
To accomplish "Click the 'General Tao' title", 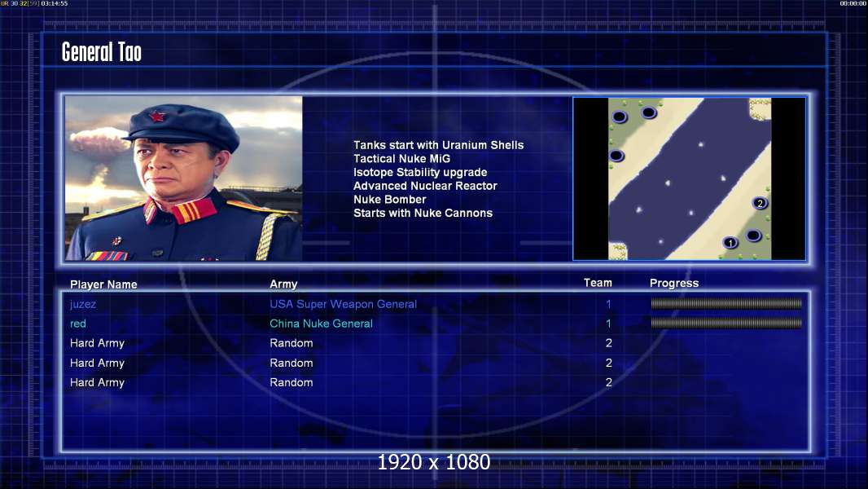I will click(101, 52).
